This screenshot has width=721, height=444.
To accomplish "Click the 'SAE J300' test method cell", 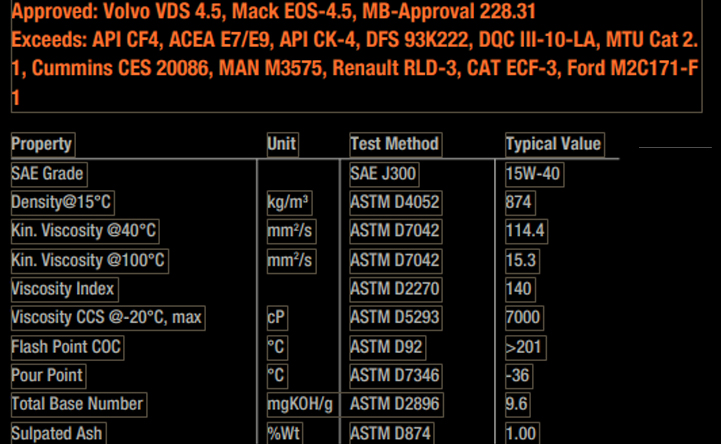I will click(x=384, y=174).
